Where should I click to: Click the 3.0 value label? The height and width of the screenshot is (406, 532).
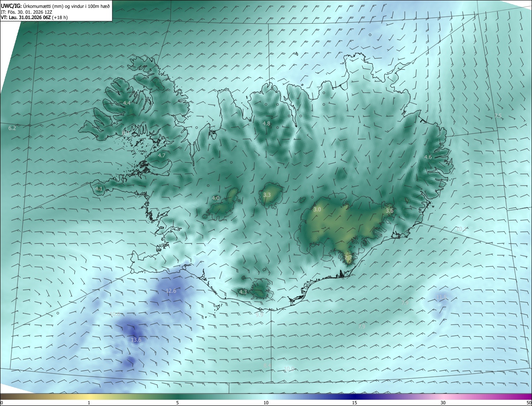[x=317, y=210]
